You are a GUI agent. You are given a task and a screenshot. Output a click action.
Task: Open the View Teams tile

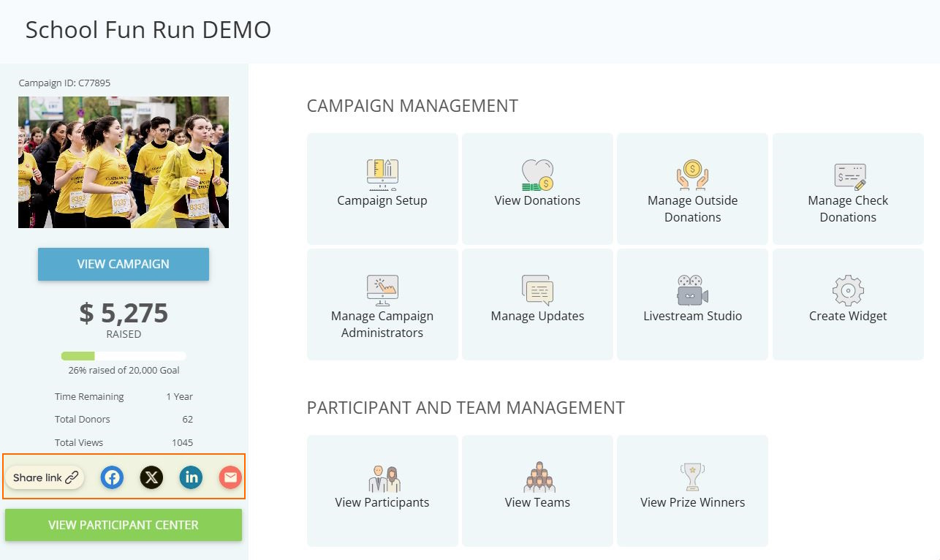(537, 491)
